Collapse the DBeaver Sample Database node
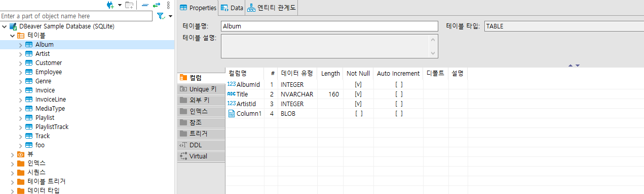The image size is (644, 194). (x=5, y=26)
